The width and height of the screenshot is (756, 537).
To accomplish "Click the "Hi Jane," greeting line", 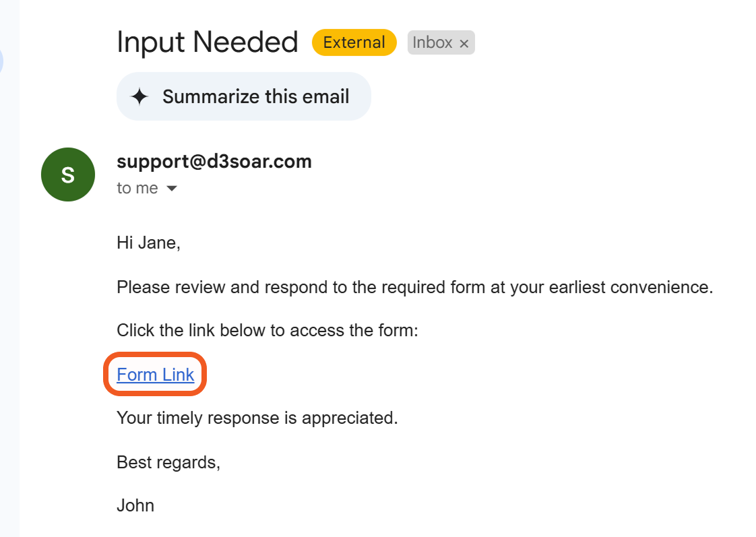I will (148, 243).
